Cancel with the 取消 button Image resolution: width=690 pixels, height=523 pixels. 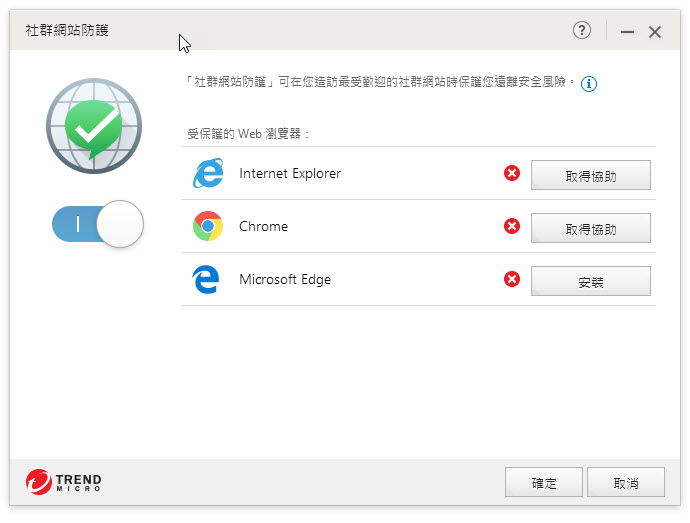[x=625, y=482]
